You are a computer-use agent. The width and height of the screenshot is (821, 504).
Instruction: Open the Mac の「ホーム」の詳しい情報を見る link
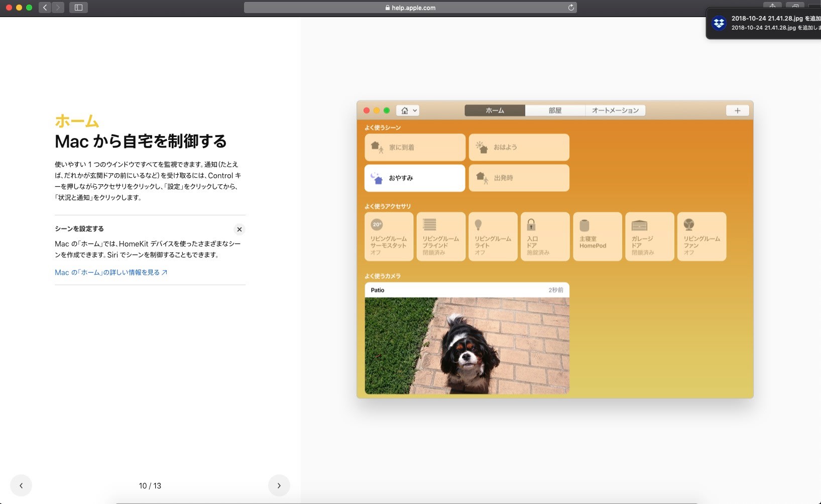(111, 273)
